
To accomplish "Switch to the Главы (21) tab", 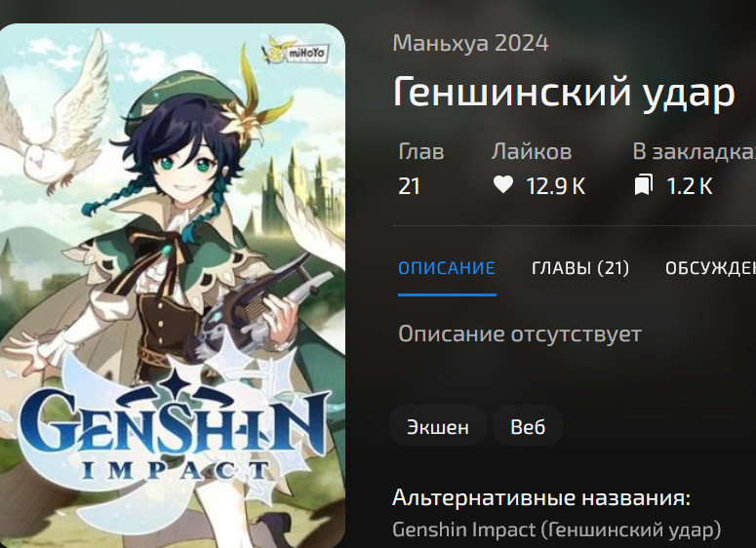I will [580, 268].
